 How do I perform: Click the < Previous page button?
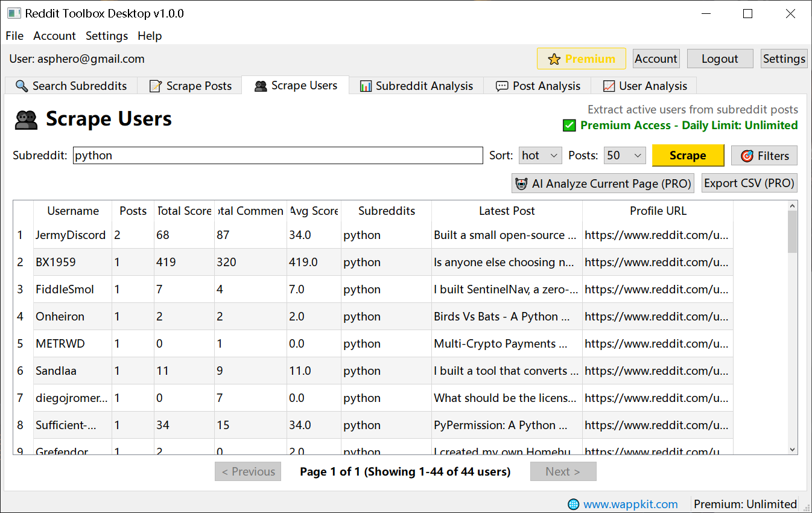[x=248, y=471]
